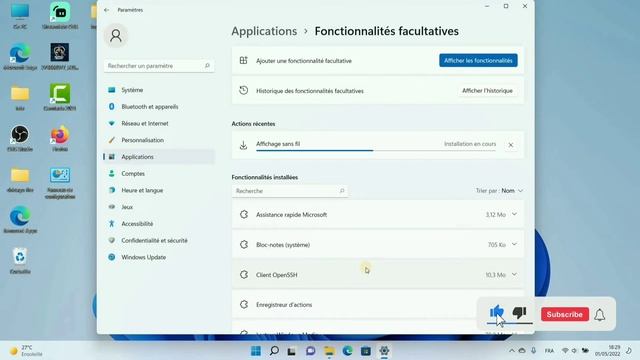Open the Trier par Nom dropdown
Image resolution: width=640 pixels, height=360 pixels.
[499, 191]
